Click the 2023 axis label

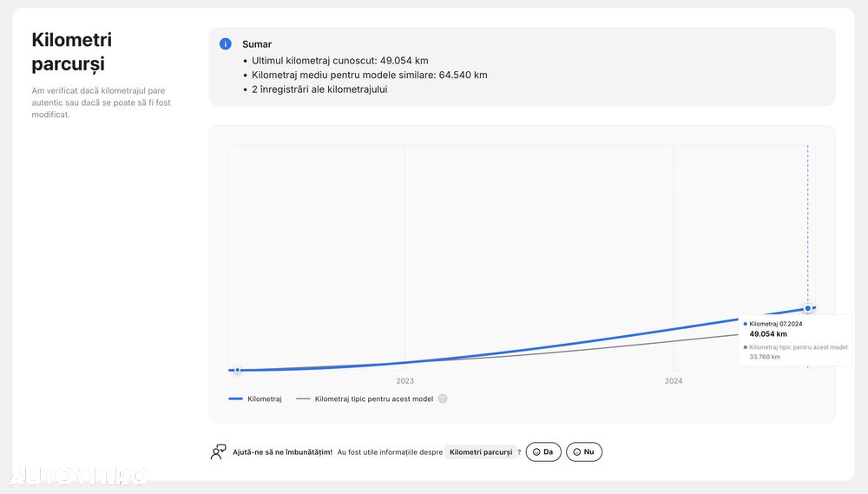point(404,381)
